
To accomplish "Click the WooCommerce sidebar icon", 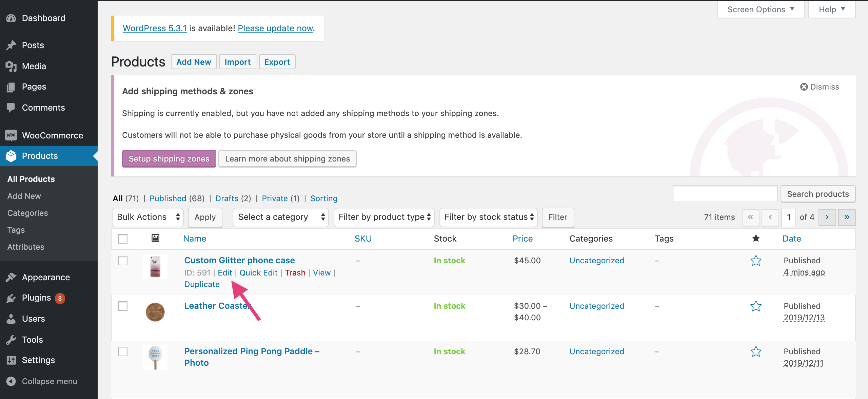I will (x=11, y=135).
